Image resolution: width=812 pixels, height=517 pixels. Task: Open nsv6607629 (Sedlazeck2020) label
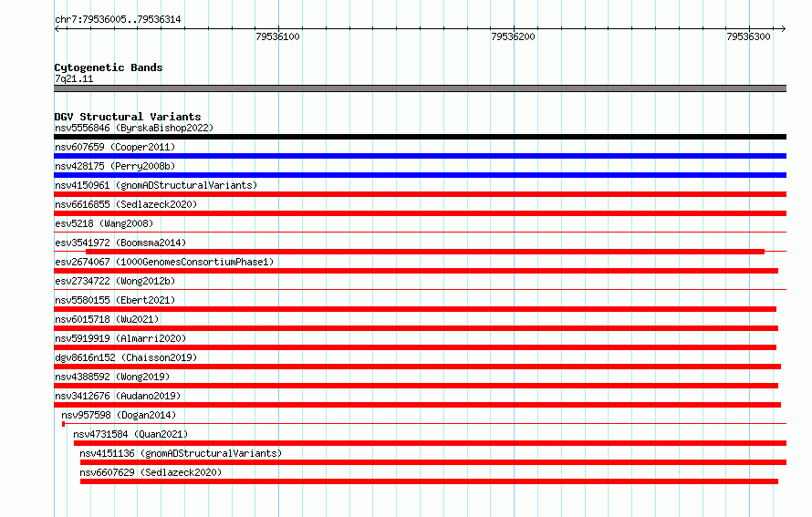click(151, 472)
